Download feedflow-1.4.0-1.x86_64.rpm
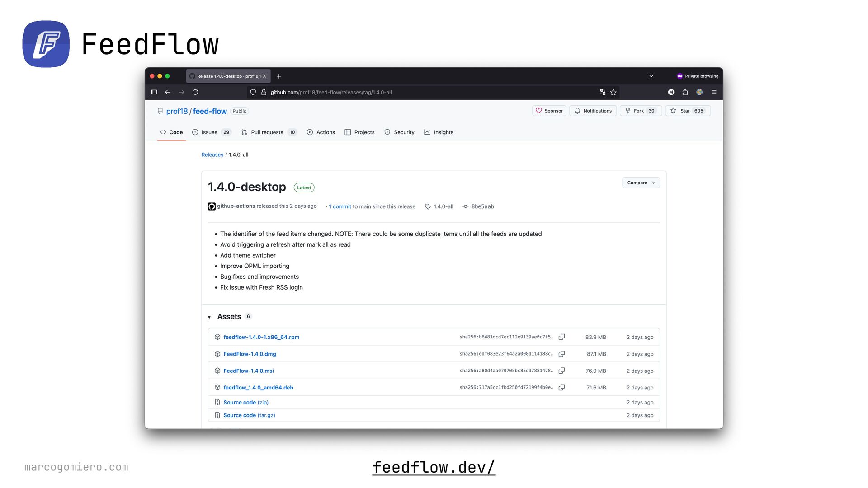This screenshot has width=868, height=488. pyautogui.click(x=261, y=337)
